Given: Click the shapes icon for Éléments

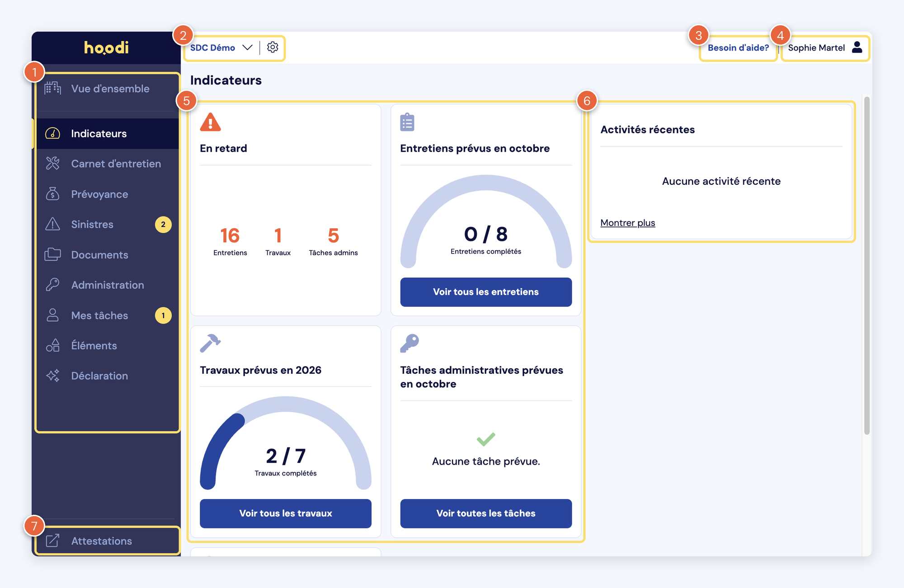Looking at the screenshot, I should (53, 345).
